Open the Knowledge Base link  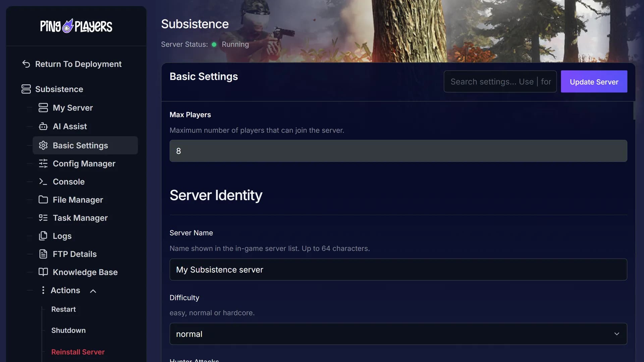coord(85,272)
